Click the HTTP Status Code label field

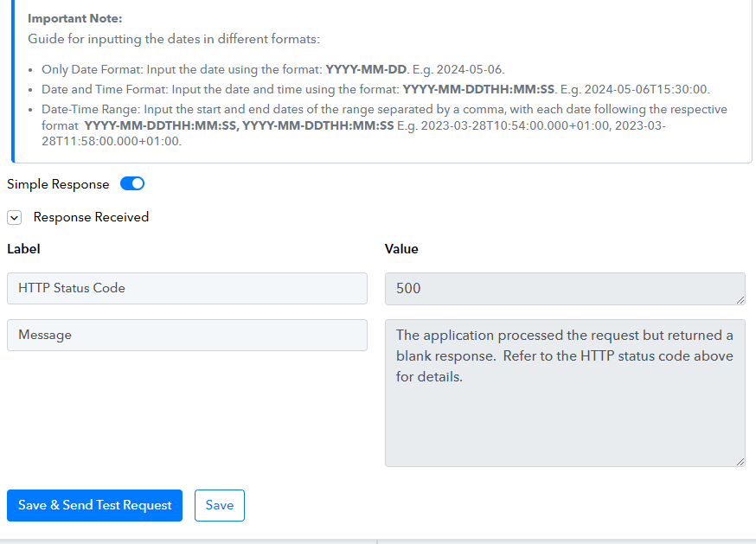[187, 288]
